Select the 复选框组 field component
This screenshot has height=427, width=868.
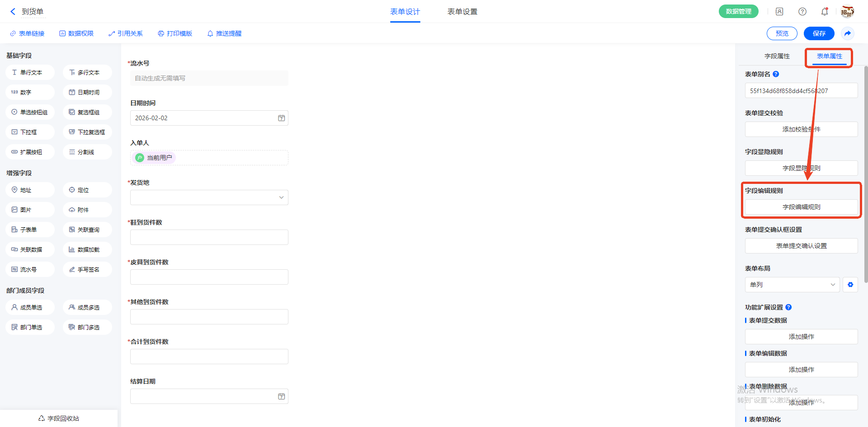[x=87, y=112]
